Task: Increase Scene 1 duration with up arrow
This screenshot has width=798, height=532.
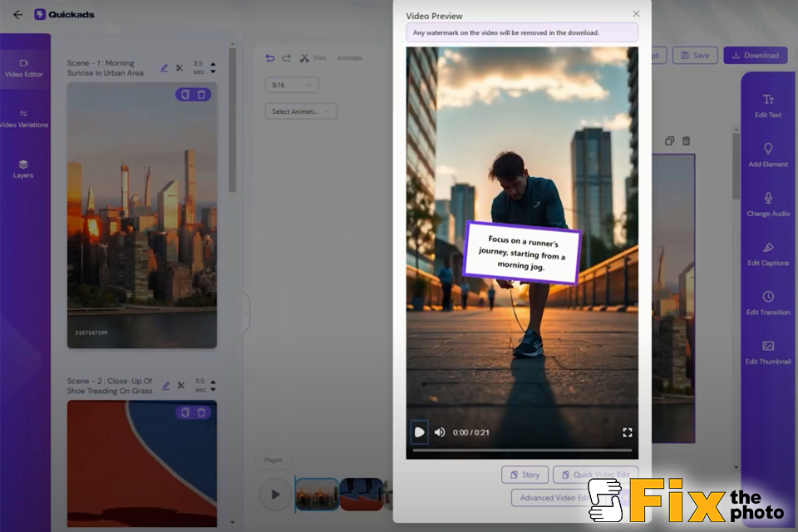Action: [x=214, y=64]
